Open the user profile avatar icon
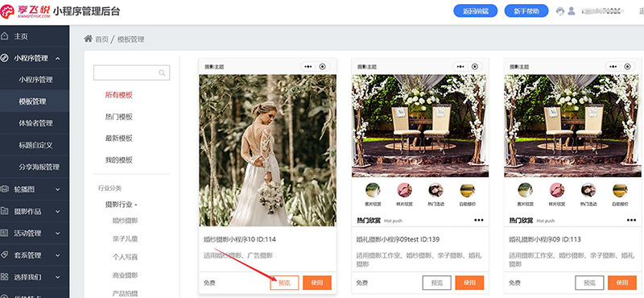Viewport: 644px width, 298px height. point(572,11)
